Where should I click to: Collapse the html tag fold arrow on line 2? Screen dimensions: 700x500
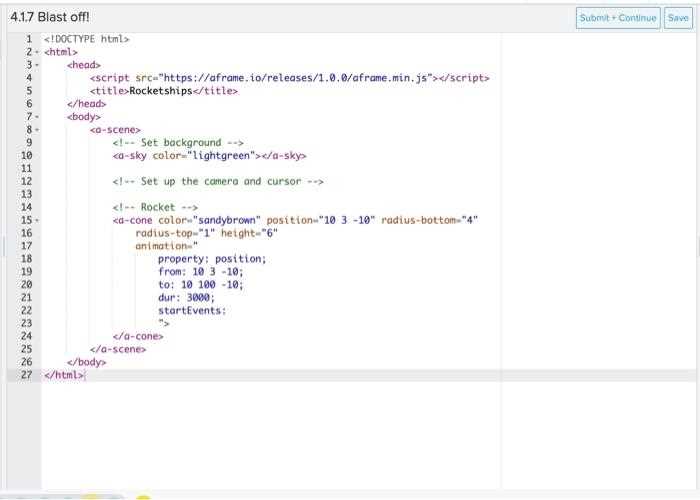pyautogui.click(x=37, y=52)
